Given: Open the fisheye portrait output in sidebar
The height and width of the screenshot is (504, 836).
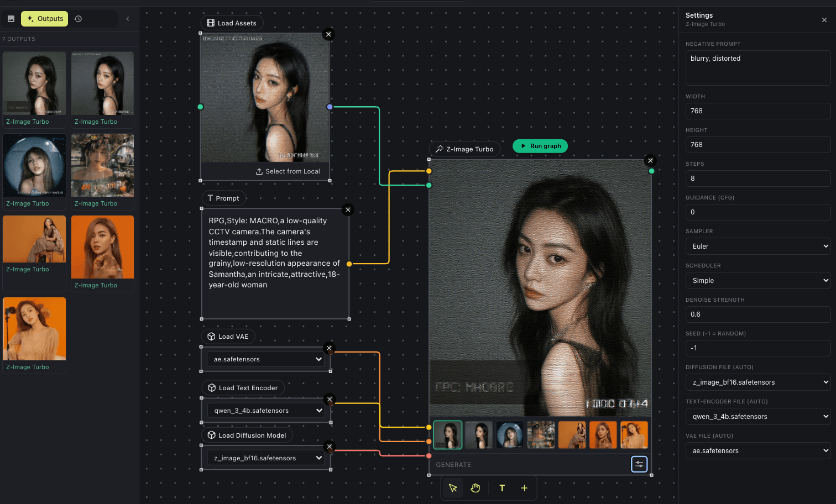Looking at the screenshot, I should (x=34, y=165).
